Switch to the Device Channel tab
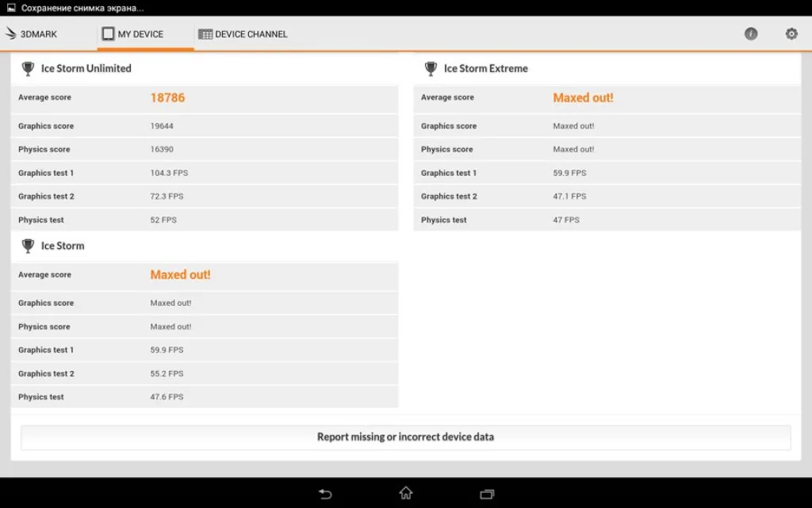812x508 pixels. click(243, 34)
